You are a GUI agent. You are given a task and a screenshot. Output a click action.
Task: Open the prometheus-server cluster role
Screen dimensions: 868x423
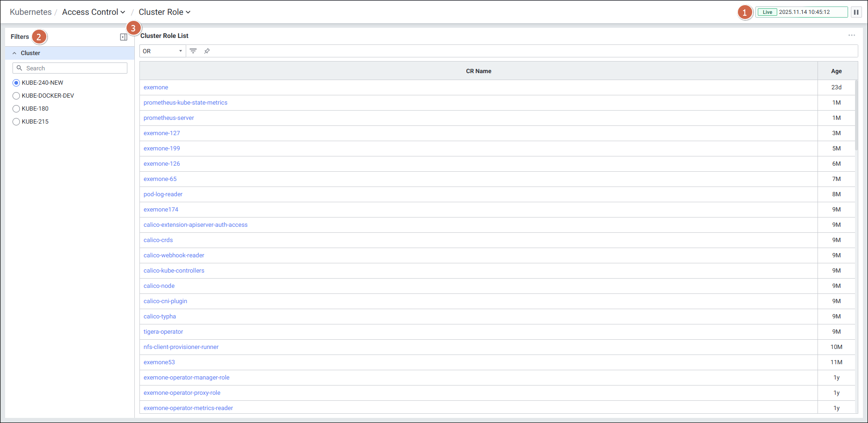point(169,118)
